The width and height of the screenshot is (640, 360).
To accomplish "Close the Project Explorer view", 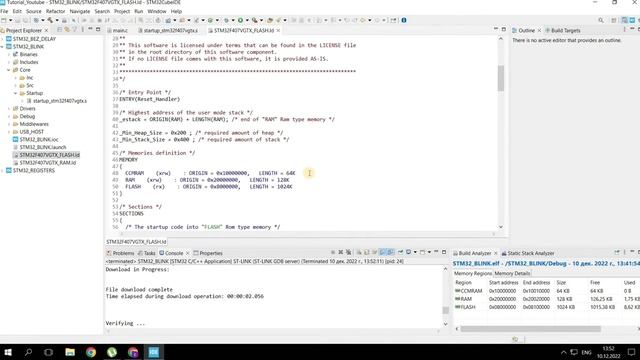I will 46,30.
